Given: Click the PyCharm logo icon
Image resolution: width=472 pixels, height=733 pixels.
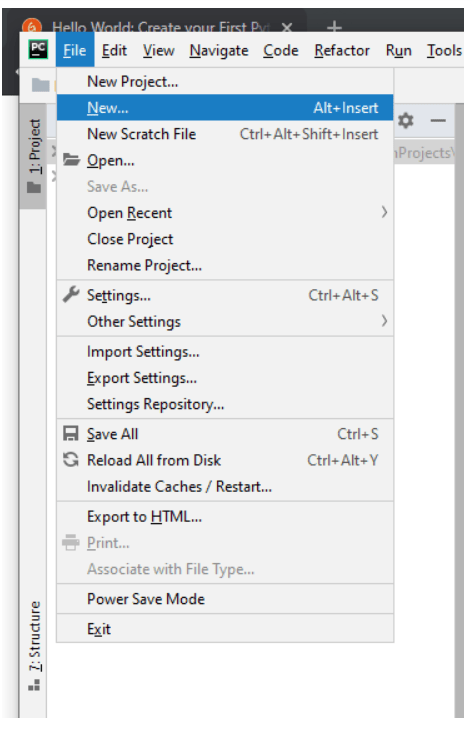Looking at the screenshot, I should pyautogui.click(x=38, y=50).
